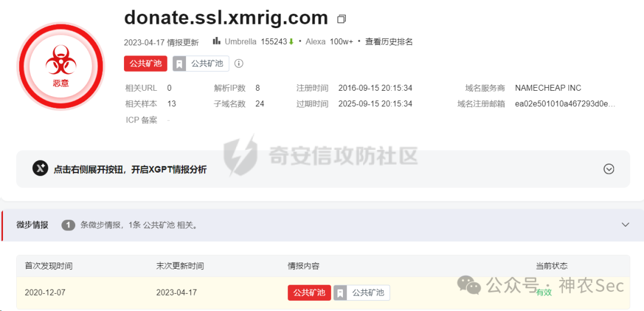Click the expiry time 2025-09-15 20:15:34
The image size is (644, 311).
coord(375,104)
